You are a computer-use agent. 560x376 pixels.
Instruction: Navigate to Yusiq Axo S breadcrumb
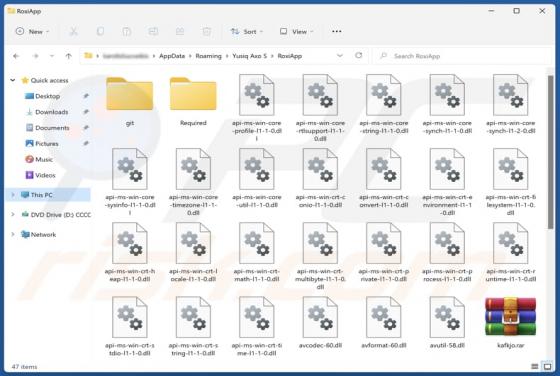[250, 56]
